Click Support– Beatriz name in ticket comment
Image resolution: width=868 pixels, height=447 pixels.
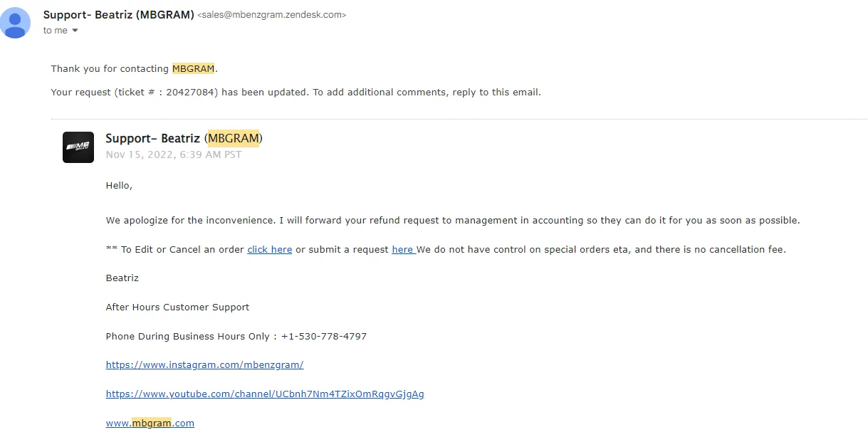point(153,138)
